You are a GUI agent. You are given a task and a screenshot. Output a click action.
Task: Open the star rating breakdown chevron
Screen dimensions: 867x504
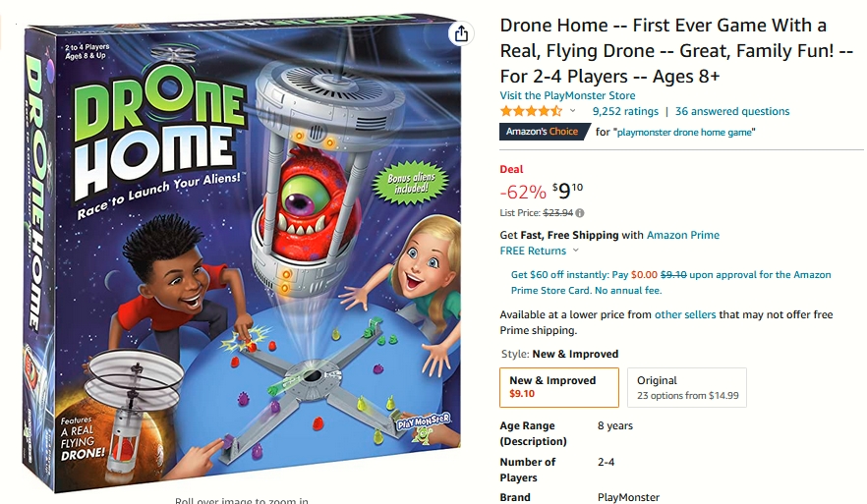tap(573, 110)
